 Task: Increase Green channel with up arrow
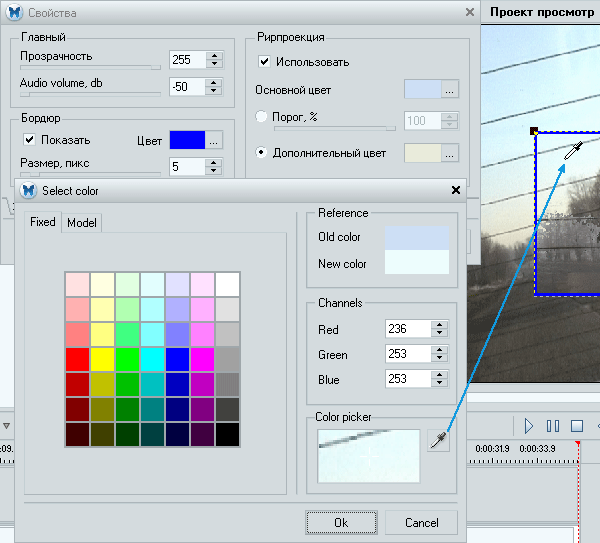(439, 350)
